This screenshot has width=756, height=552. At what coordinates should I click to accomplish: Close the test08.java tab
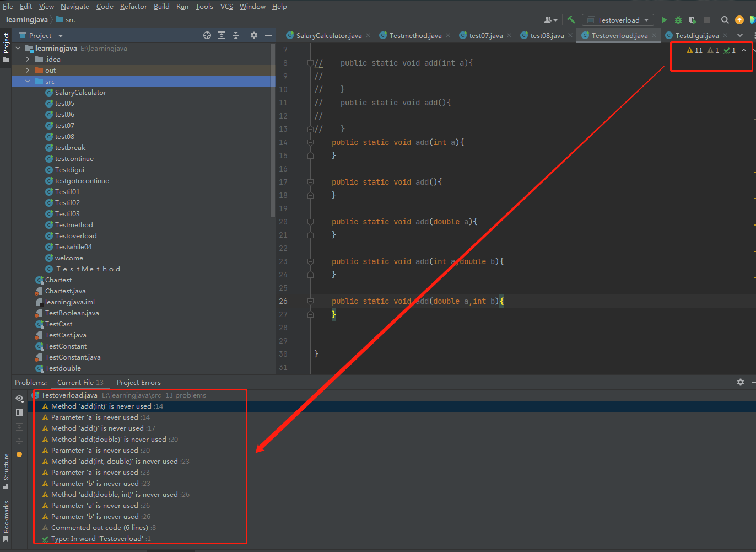[x=570, y=35]
